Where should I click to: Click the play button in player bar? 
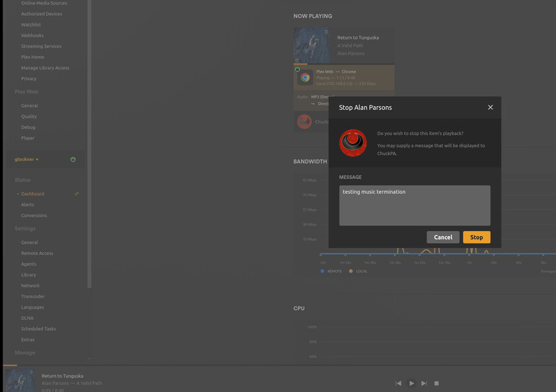pyautogui.click(x=411, y=383)
